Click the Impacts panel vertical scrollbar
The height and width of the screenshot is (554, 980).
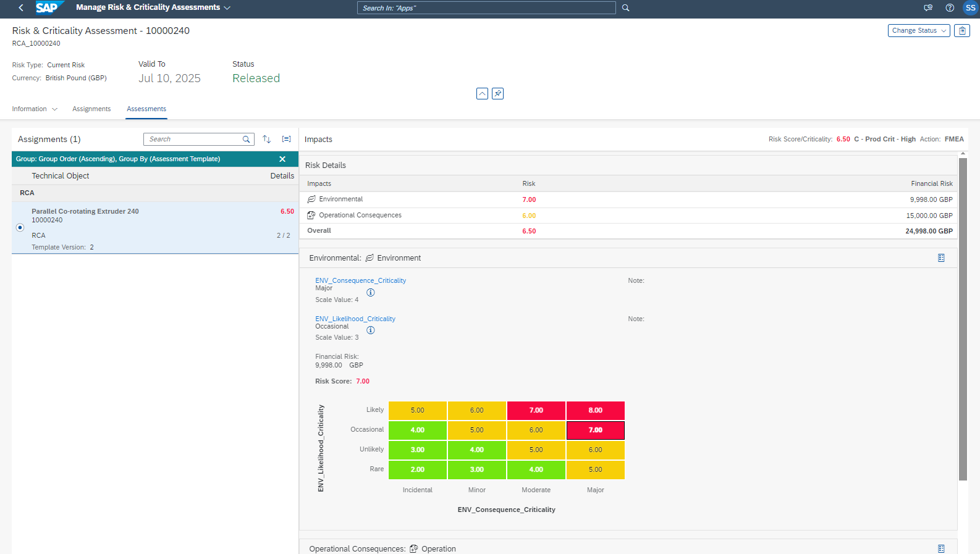coord(963,319)
